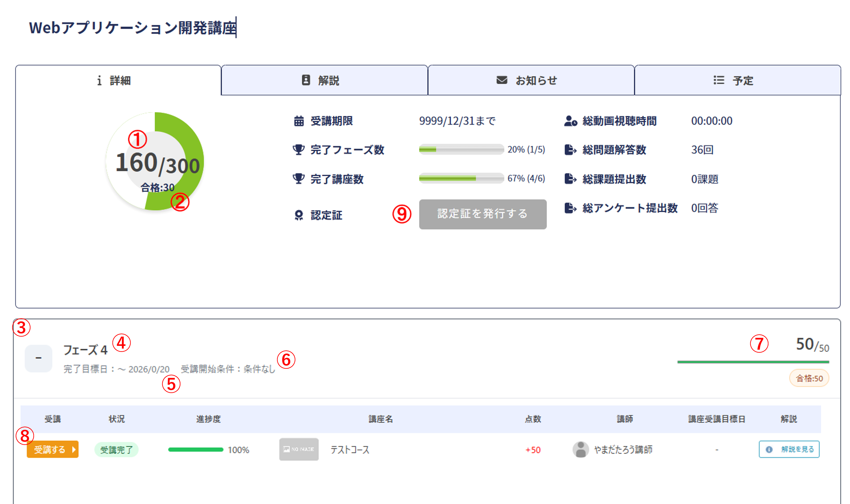Open 解説を見る for テストコース
The width and height of the screenshot is (850, 504).
pyautogui.click(x=789, y=449)
